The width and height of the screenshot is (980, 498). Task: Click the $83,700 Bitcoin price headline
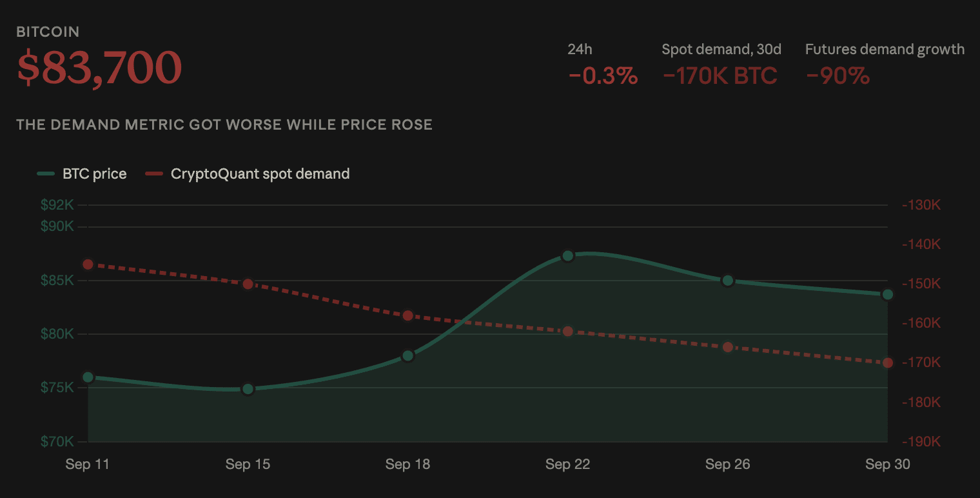click(99, 68)
